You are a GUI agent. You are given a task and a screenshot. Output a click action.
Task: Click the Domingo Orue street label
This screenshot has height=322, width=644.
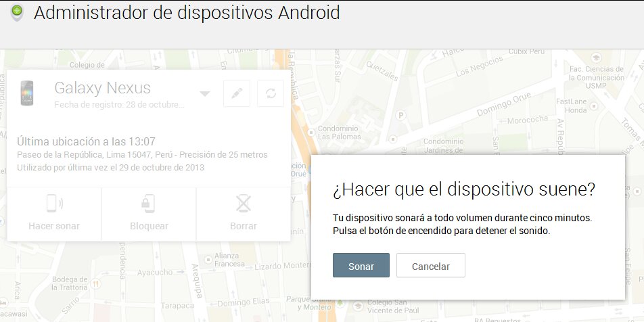504,104
